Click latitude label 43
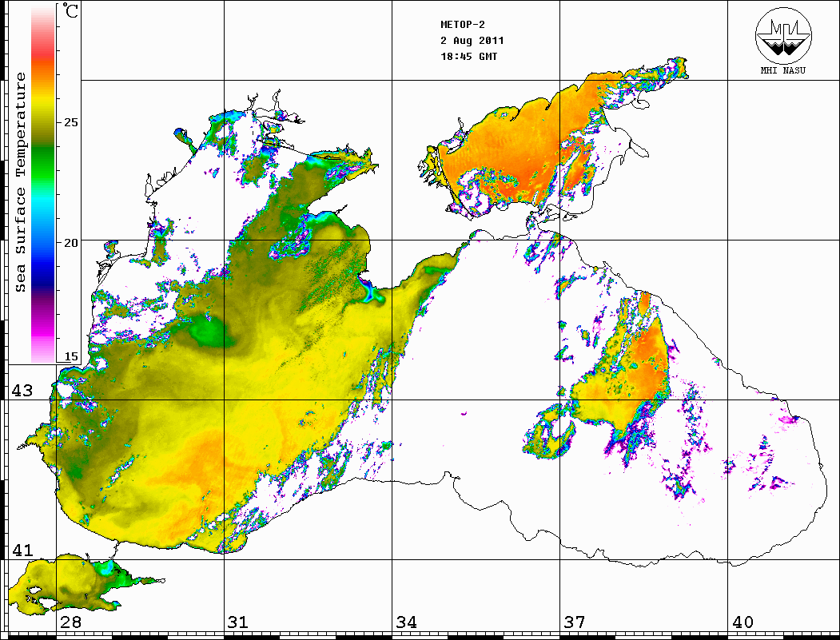The width and height of the screenshot is (840, 640). pyautogui.click(x=22, y=391)
